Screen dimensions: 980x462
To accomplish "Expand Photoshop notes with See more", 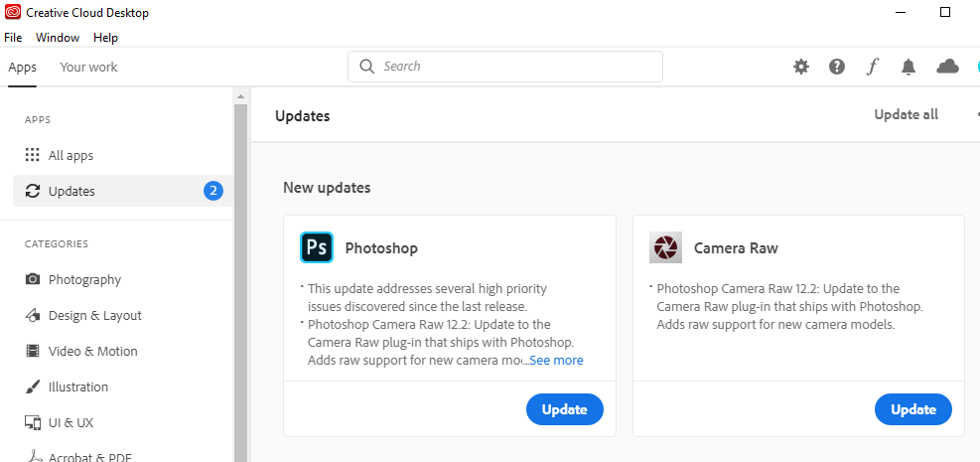I will coord(556,360).
